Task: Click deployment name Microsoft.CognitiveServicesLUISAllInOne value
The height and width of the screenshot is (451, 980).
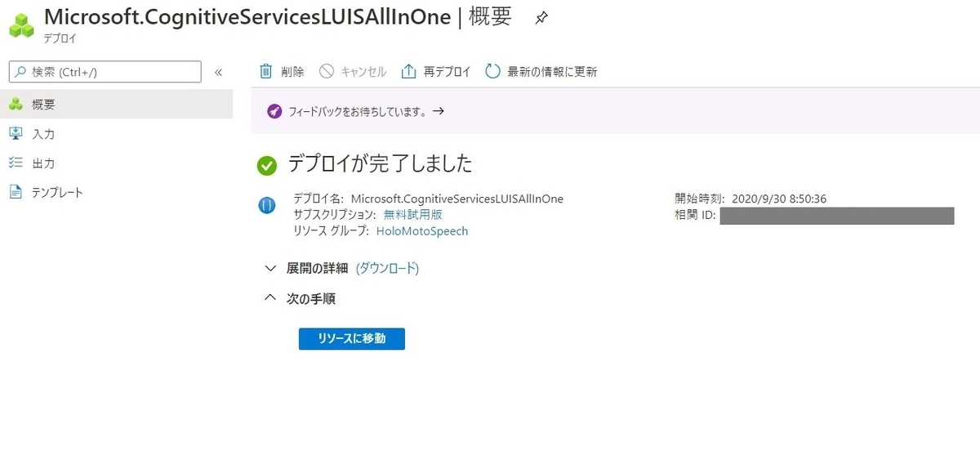Action: (x=457, y=199)
